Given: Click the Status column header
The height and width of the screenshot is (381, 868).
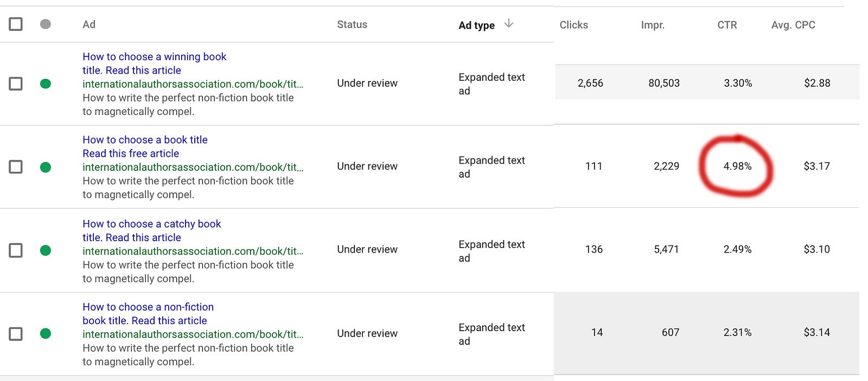Looking at the screenshot, I should click(x=352, y=24).
